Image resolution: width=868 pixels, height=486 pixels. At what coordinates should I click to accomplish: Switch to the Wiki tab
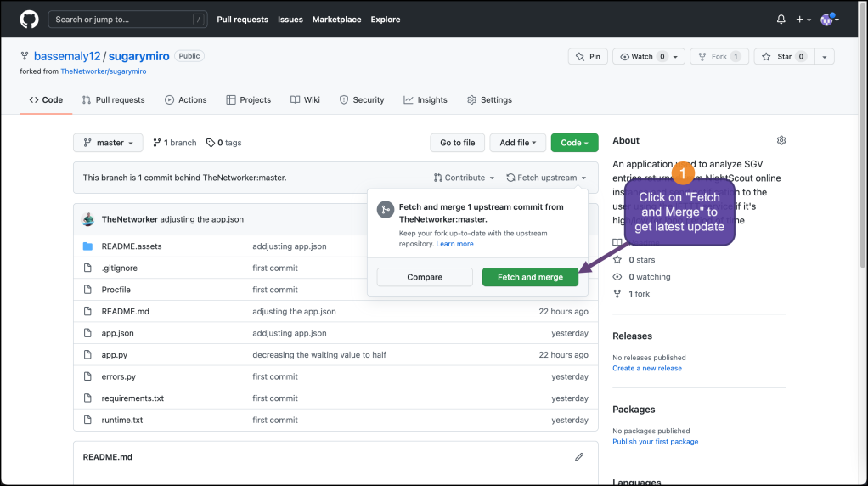305,99
